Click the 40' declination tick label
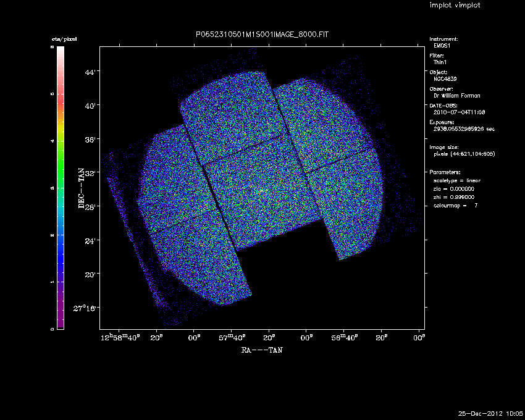The width and height of the screenshot is (525, 420). [x=90, y=106]
